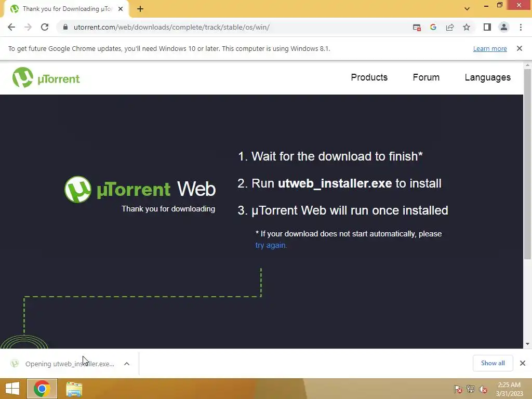This screenshot has height=399, width=532.
Task: Open the Forum menu item
Action: tap(426, 77)
